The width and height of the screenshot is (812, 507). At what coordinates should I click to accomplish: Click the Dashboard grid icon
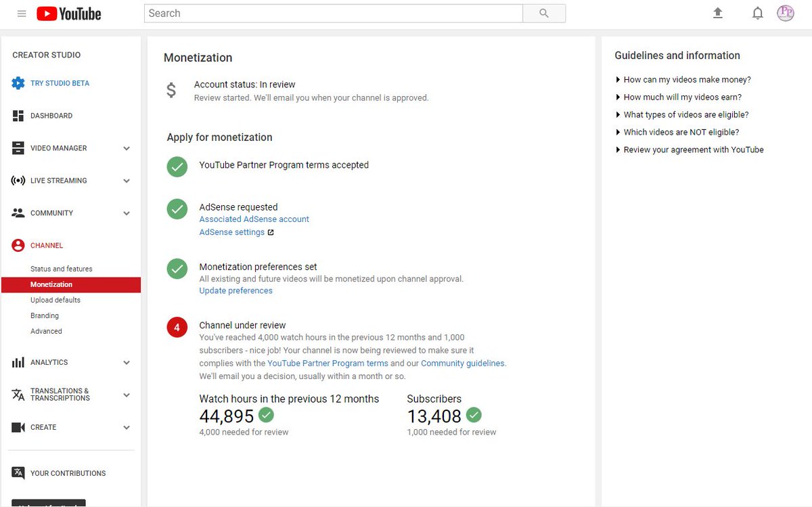[x=18, y=116]
